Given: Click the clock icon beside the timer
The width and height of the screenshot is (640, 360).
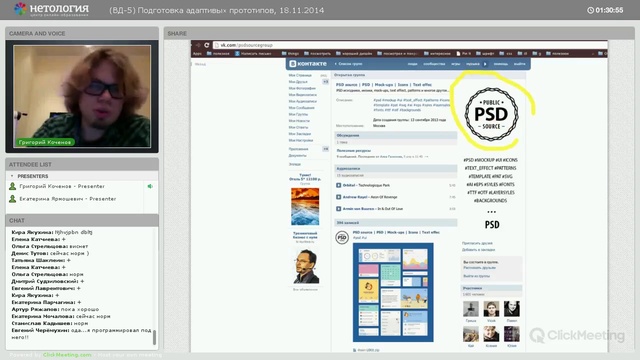Looking at the screenshot, I should pos(590,10).
